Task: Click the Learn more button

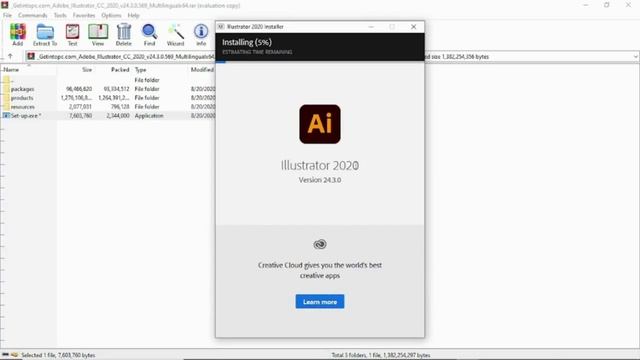Action: tap(320, 302)
